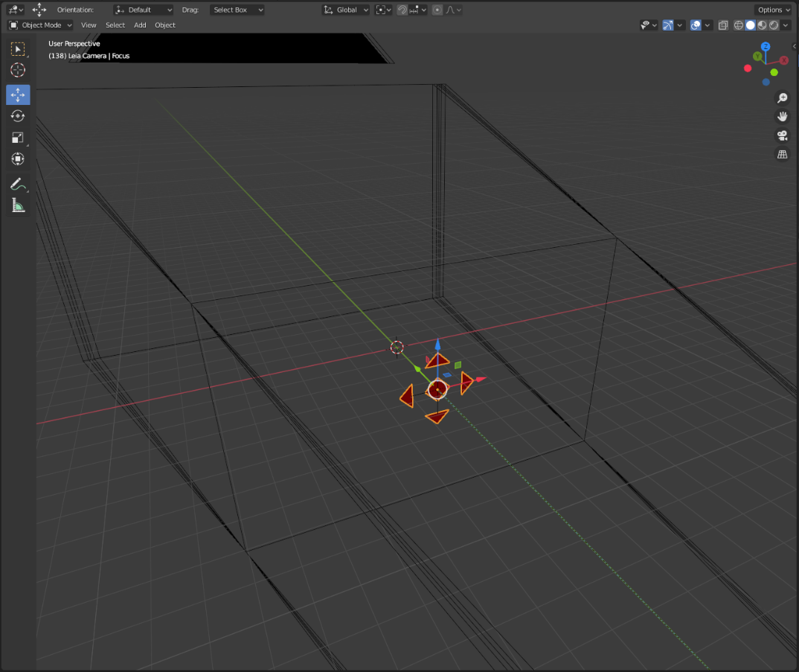Select the Rotate tool
This screenshot has width=799, height=672.
(x=18, y=116)
